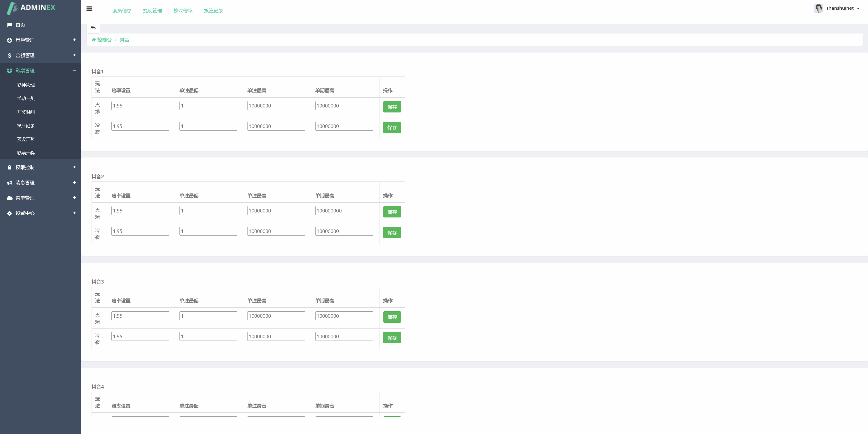868x434 pixels.
Task: Click the lock icon for 权限控制
Action: 9,167
